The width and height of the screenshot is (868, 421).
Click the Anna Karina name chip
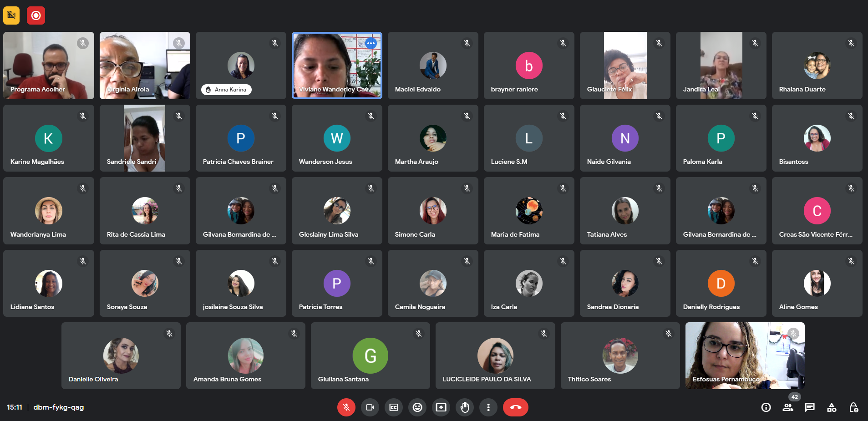(x=226, y=90)
